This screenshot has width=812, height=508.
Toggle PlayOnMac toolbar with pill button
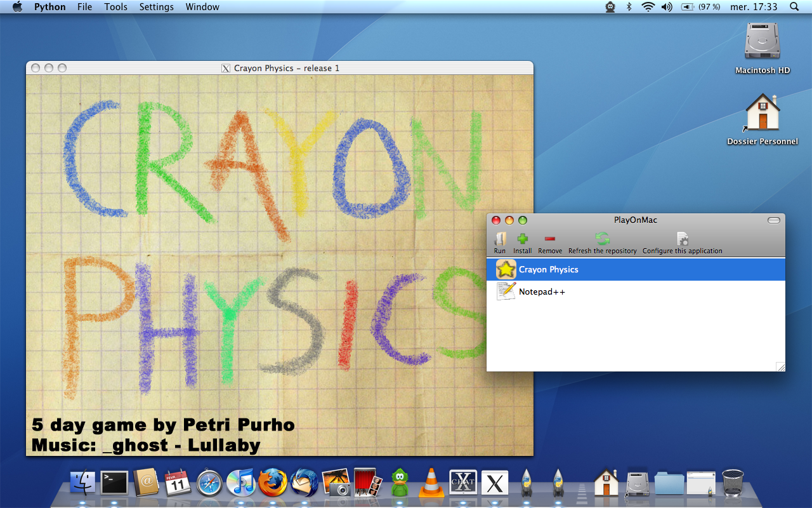pos(773,220)
